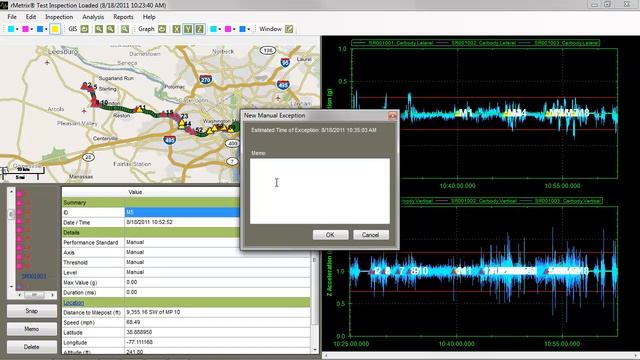Open the Reports menu

[123, 17]
